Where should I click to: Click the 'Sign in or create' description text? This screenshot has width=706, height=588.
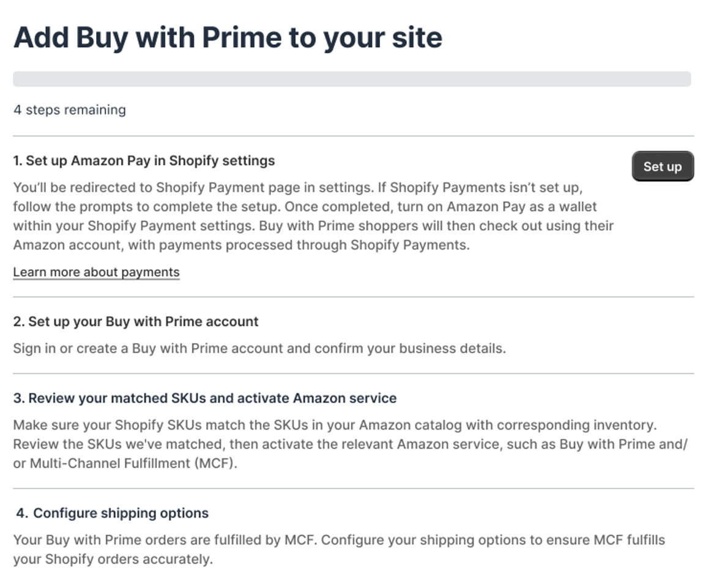point(259,349)
